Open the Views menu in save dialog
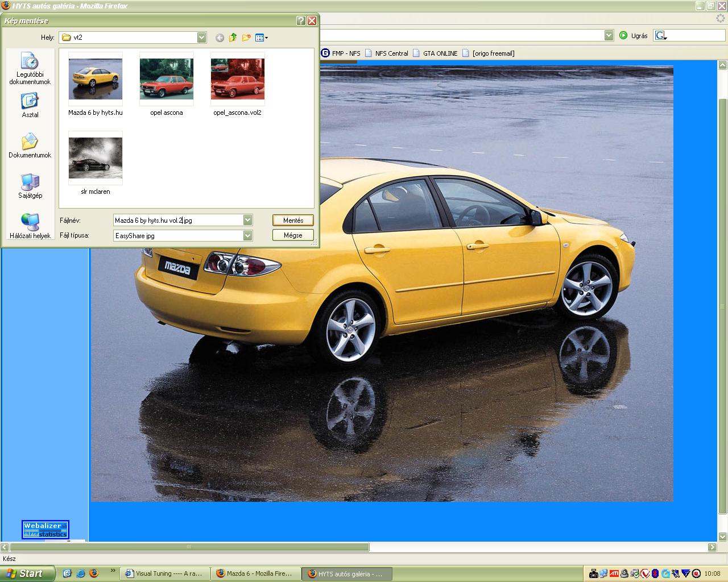The image size is (728, 582). tap(262, 38)
